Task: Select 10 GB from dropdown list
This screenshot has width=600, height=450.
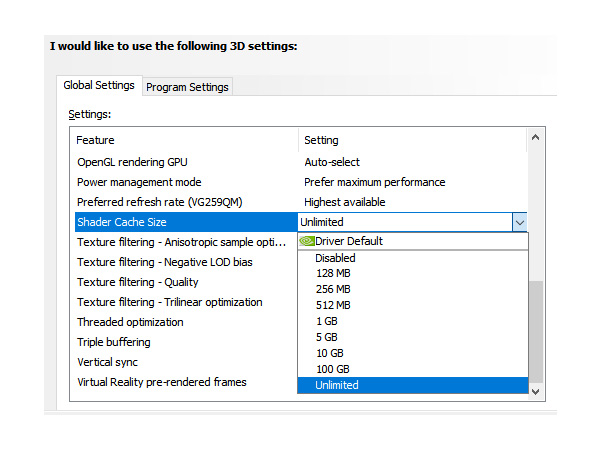Action: pos(331,353)
